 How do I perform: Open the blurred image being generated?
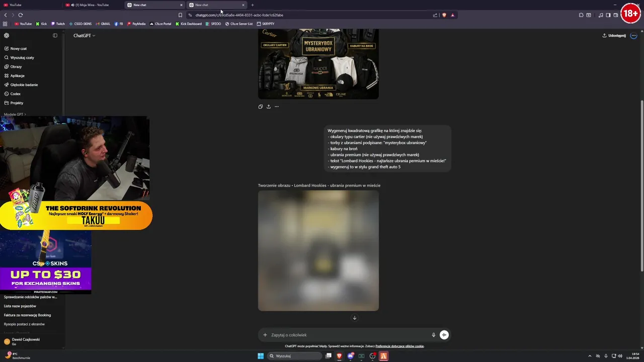318,250
